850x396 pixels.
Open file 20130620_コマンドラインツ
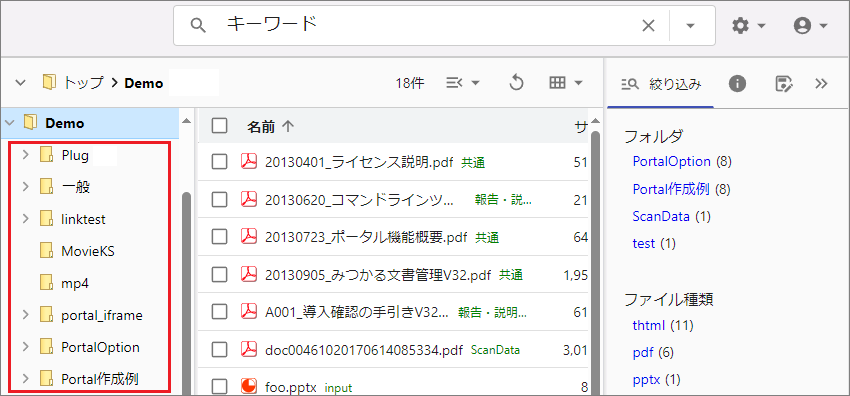(x=359, y=200)
